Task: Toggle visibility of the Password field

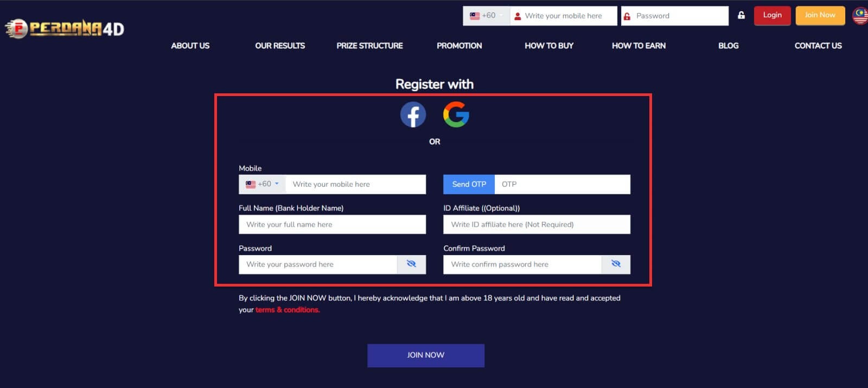Action: pyautogui.click(x=411, y=264)
